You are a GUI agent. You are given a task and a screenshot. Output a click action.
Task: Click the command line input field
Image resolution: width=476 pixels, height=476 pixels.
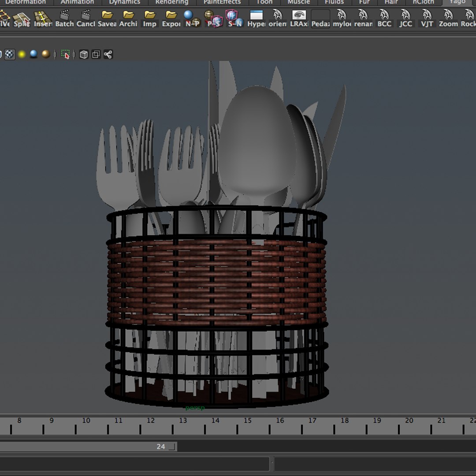click(x=135, y=464)
